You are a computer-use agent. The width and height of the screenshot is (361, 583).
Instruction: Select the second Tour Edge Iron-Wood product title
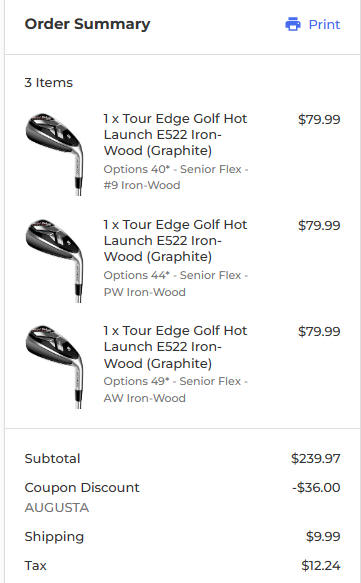175,241
